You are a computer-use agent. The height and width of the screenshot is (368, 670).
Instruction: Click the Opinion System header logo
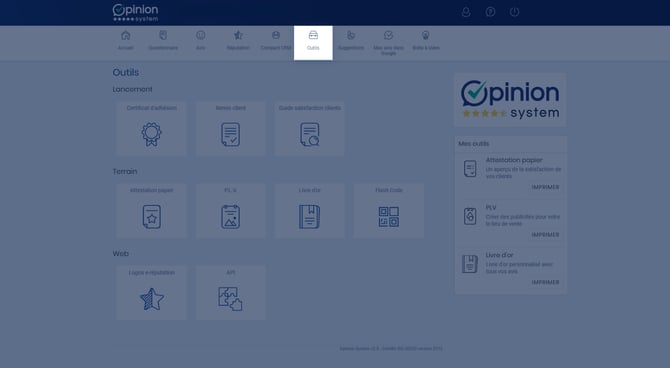tap(135, 13)
